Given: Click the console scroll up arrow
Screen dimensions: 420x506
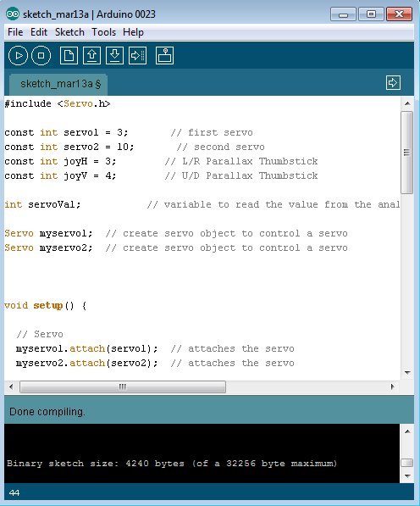Looking at the screenshot, I should tap(407, 431).
